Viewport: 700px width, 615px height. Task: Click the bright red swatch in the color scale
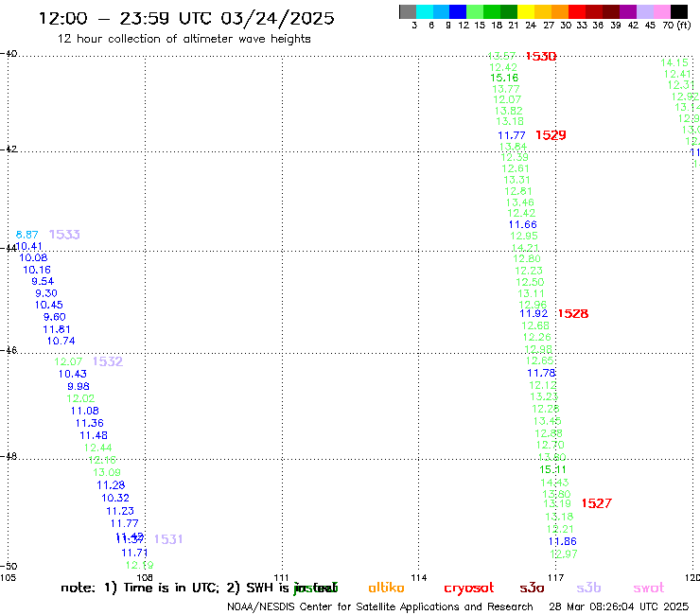[577, 11]
